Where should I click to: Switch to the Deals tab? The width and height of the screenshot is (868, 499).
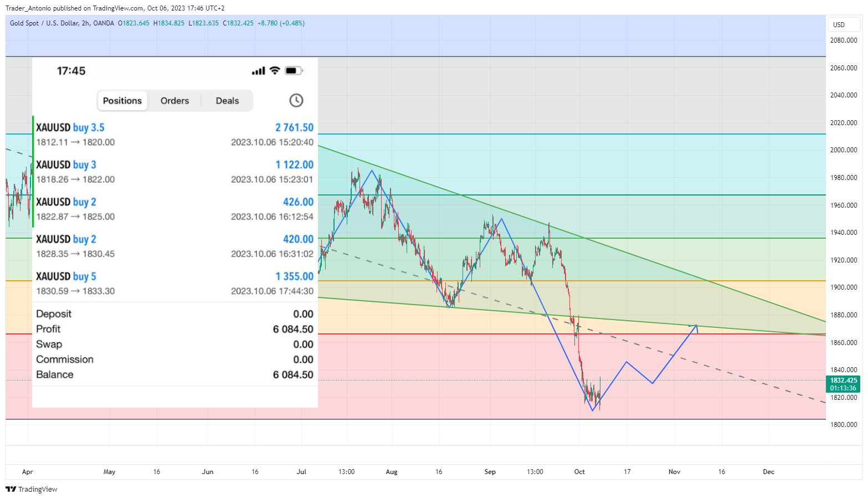point(227,101)
